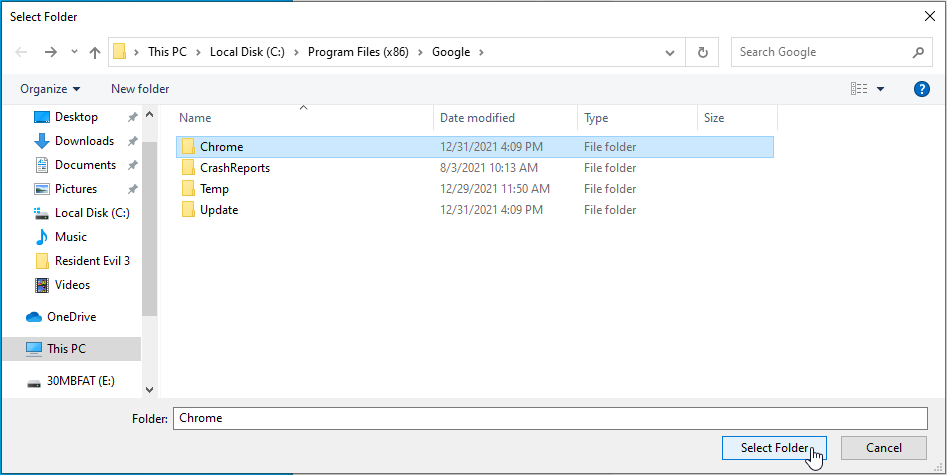The width and height of the screenshot is (947, 475).
Task: Open recent locations dropdown arrow
Action: pyautogui.click(x=74, y=52)
